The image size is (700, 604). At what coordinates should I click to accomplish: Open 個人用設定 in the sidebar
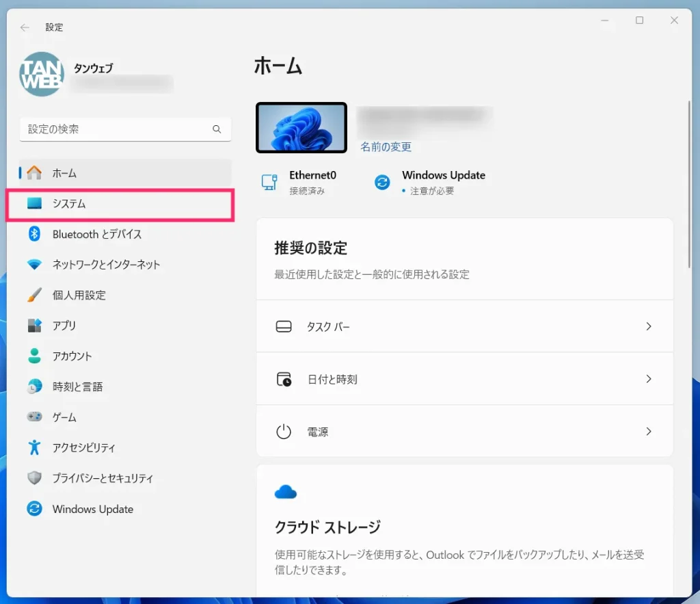(126, 295)
